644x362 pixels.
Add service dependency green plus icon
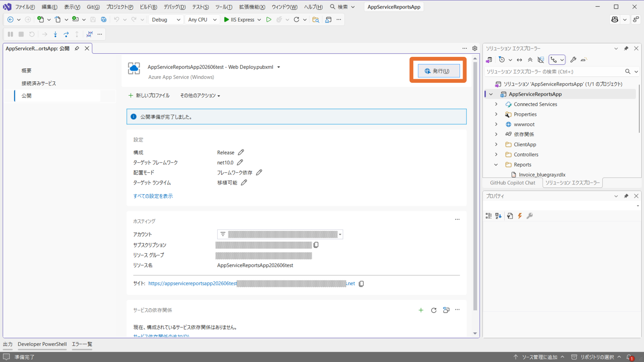(x=421, y=310)
